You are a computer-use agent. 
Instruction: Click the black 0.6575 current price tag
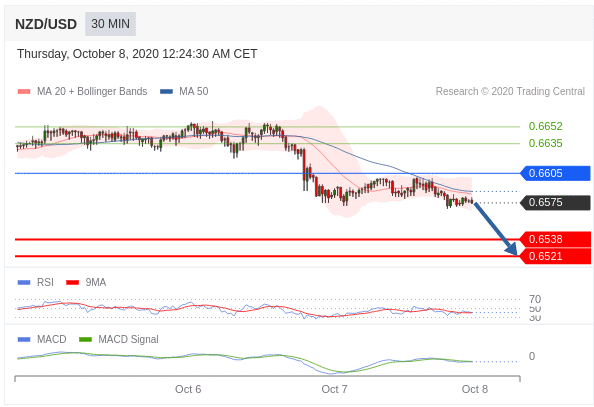point(555,202)
